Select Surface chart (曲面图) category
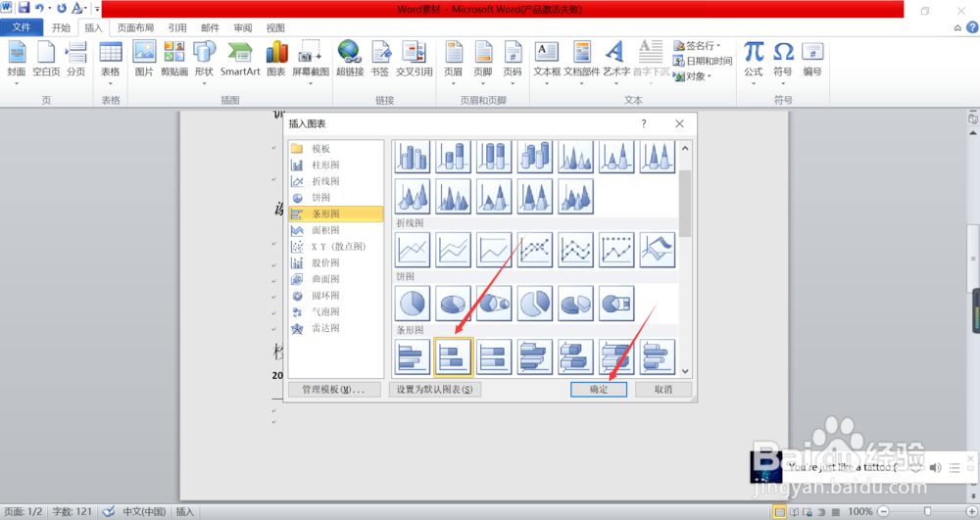The height and width of the screenshot is (520, 980). tap(335, 279)
